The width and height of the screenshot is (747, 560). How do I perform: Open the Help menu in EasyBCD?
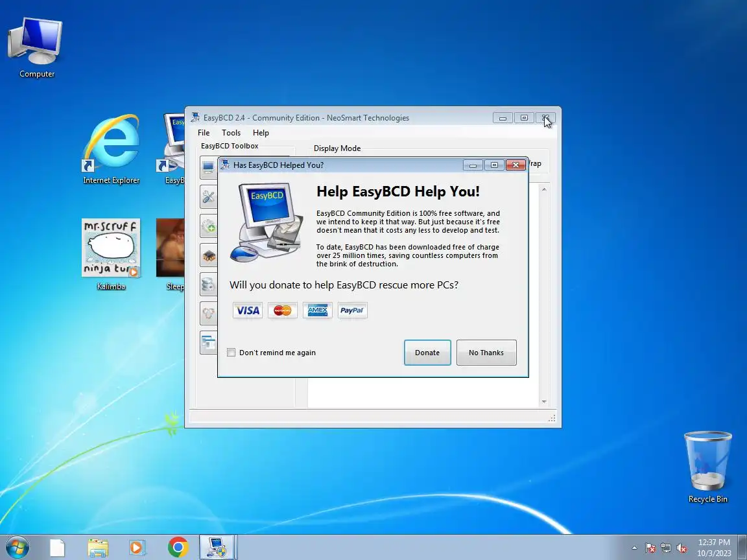[x=261, y=133]
